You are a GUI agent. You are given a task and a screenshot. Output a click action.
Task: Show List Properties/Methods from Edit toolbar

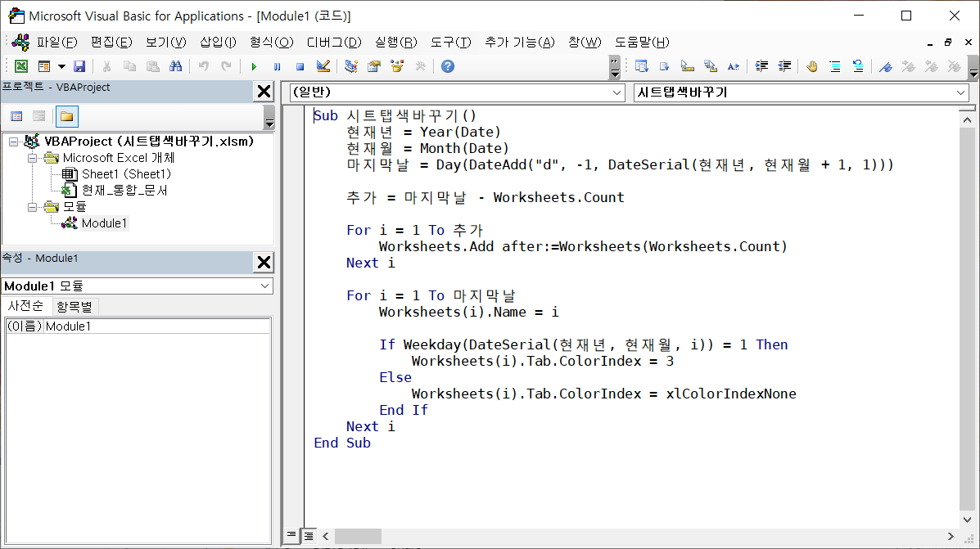pyautogui.click(x=641, y=66)
